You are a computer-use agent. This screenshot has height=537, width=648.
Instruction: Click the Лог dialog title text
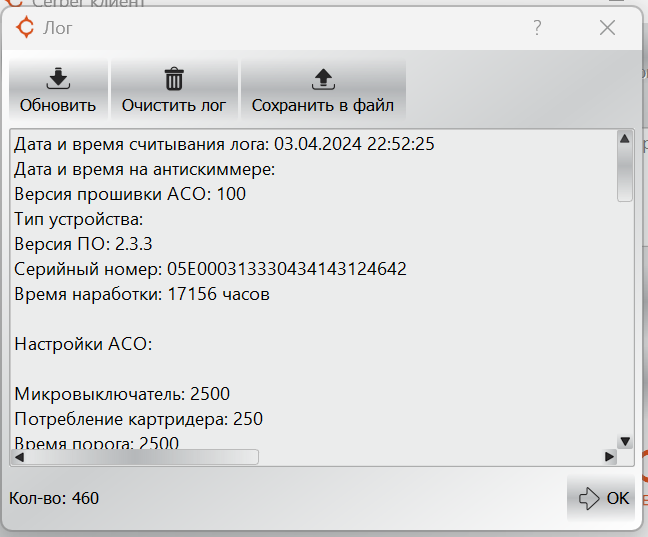pyautogui.click(x=58, y=28)
